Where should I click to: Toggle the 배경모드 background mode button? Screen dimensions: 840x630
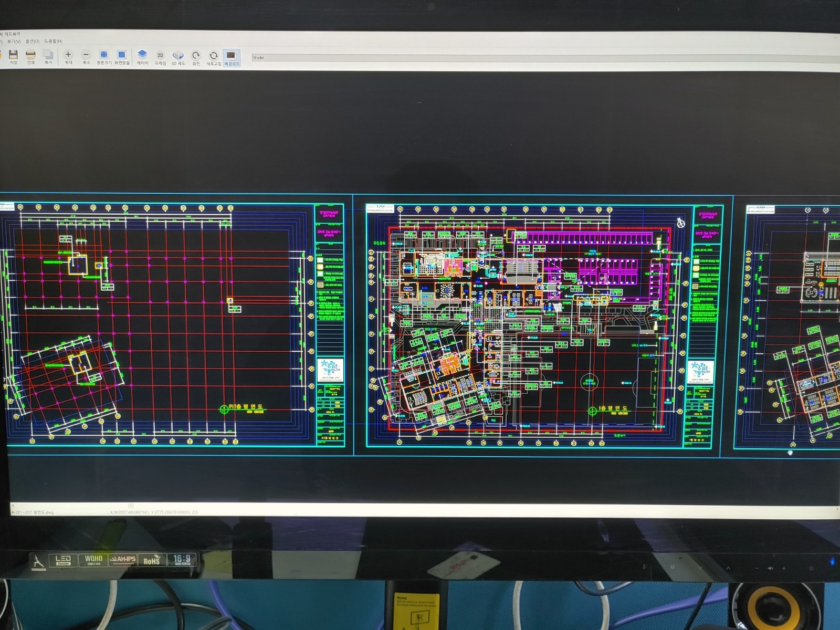(x=232, y=58)
